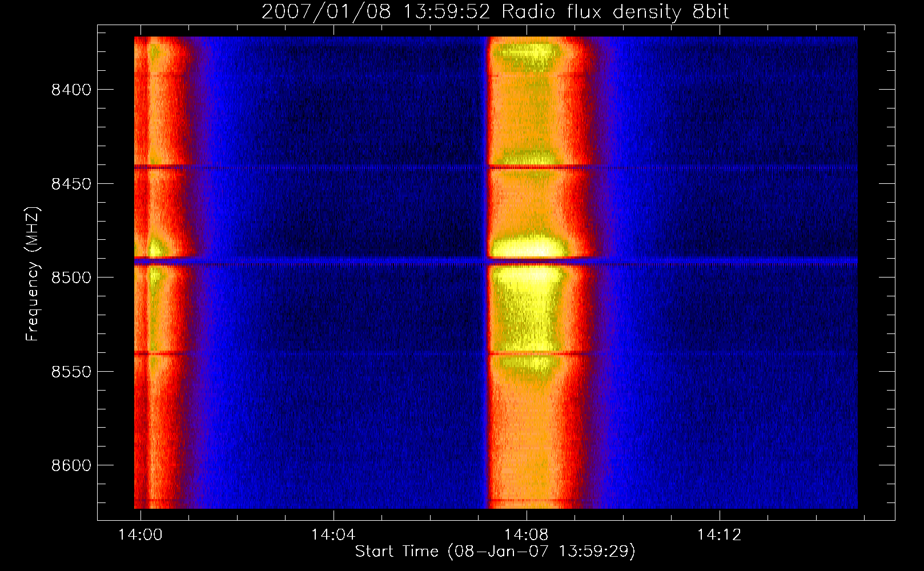
Task: Select the 8550 frequency axis label
Action: (x=71, y=372)
